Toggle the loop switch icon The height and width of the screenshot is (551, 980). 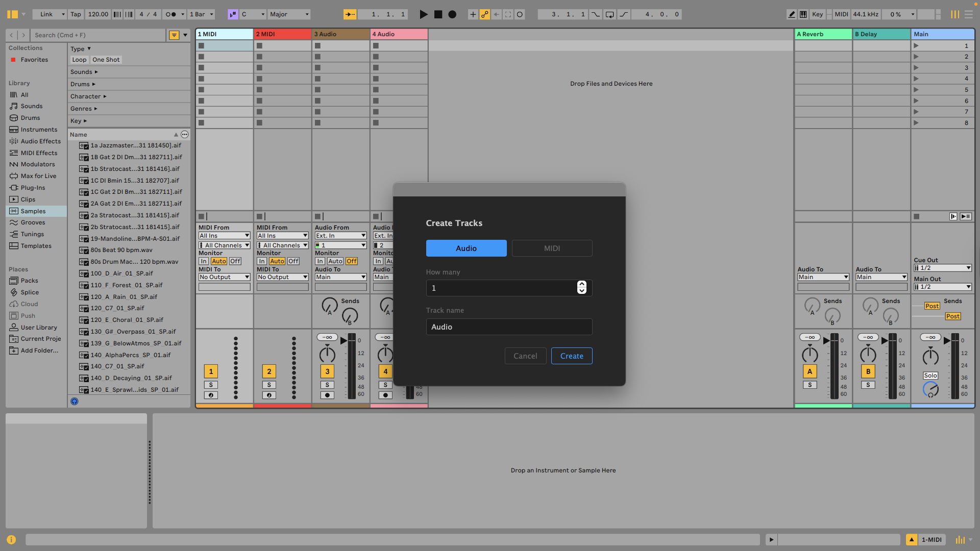[x=610, y=14]
